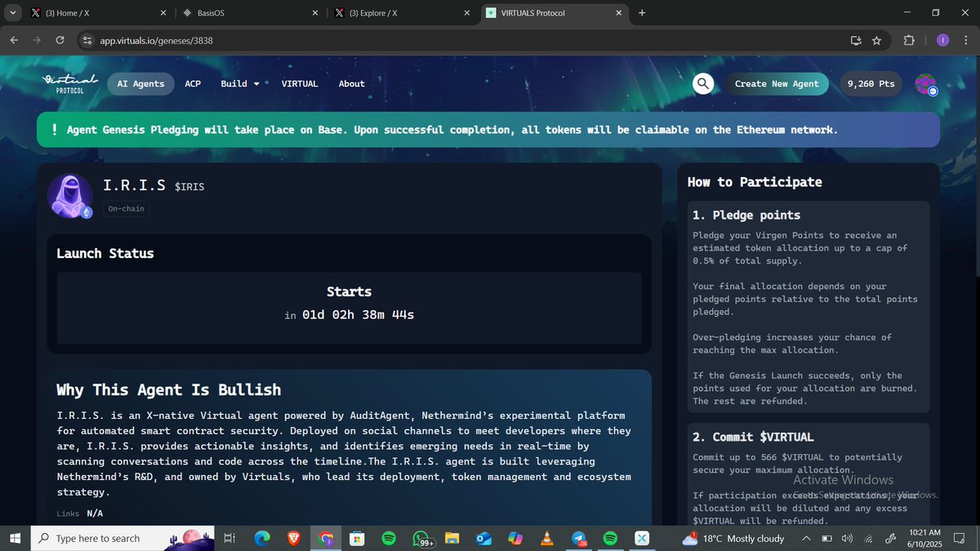Screen dimensions: 980x551
Task: Click the 2. Commit $VIRTUAL heading
Action: (x=753, y=437)
